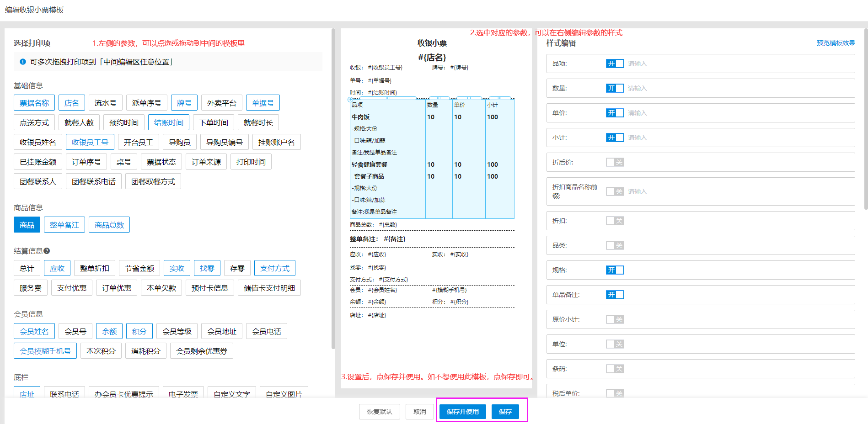Click the 恢复默认 button
The height and width of the screenshot is (424, 868).
[379, 412]
